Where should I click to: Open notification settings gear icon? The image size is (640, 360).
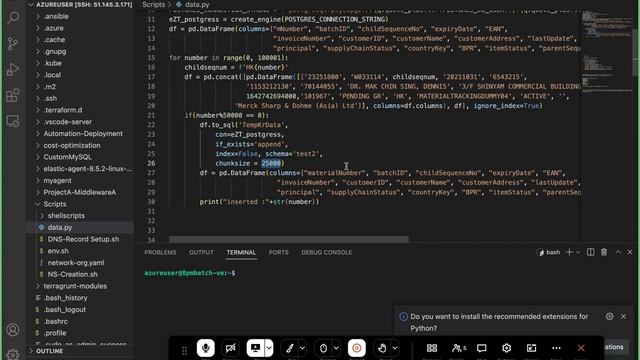609,316
